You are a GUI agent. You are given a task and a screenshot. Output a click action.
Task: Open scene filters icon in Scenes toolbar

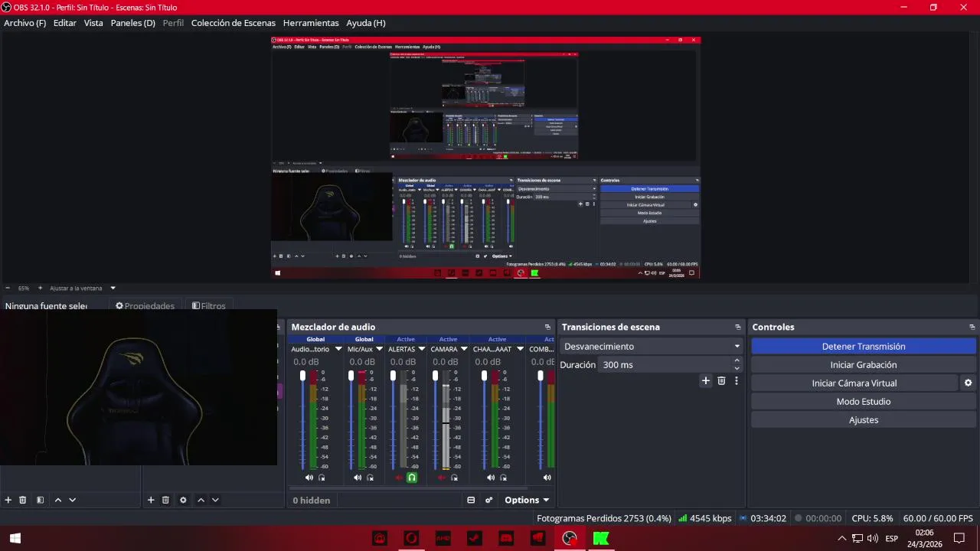tap(40, 500)
